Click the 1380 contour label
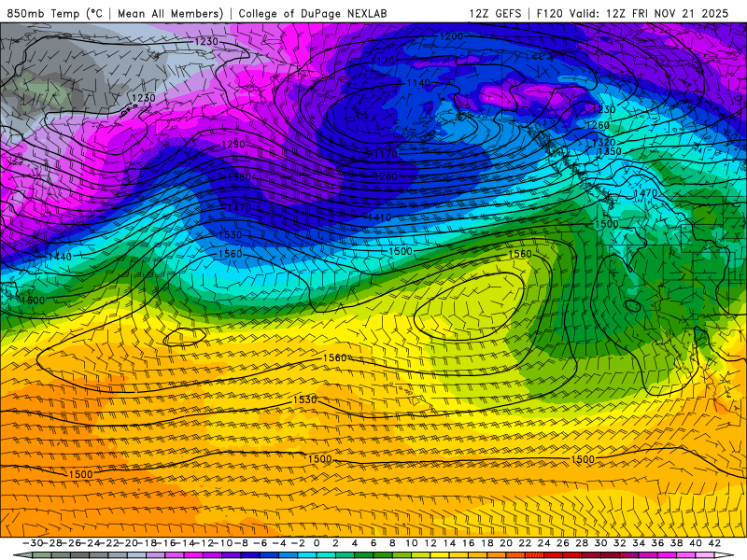Image resolution: width=747 pixels, height=560 pixels. coord(240,177)
